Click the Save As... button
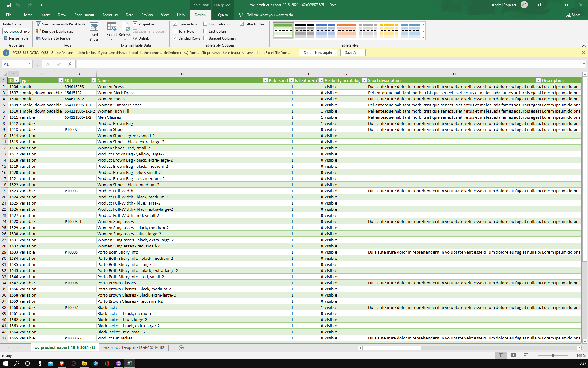The image size is (588, 368). tap(352, 52)
